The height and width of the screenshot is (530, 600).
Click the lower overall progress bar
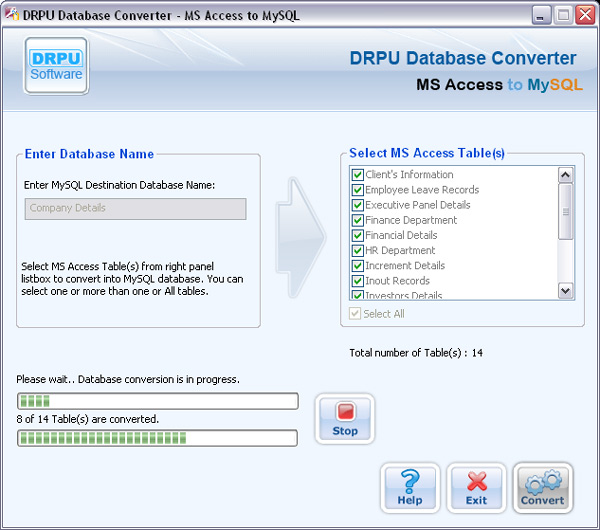click(158, 438)
